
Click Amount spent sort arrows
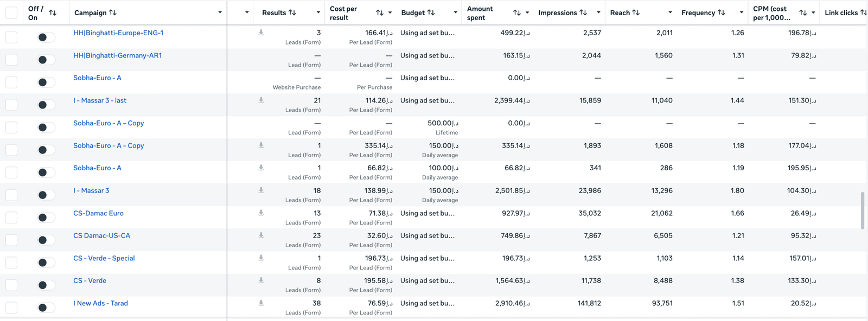pyautogui.click(x=517, y=12)
